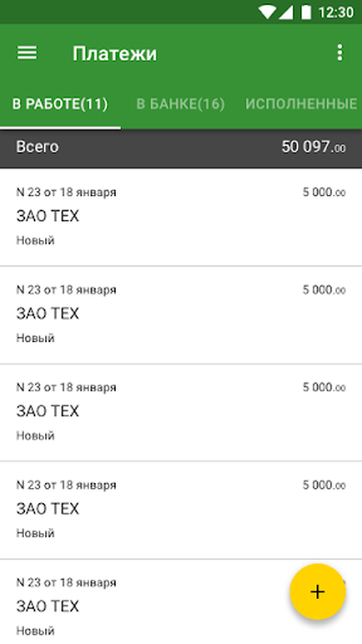Tap the Новый status of third payment
Viewport: 362px width, 644px height.
(x=35, y=436)
